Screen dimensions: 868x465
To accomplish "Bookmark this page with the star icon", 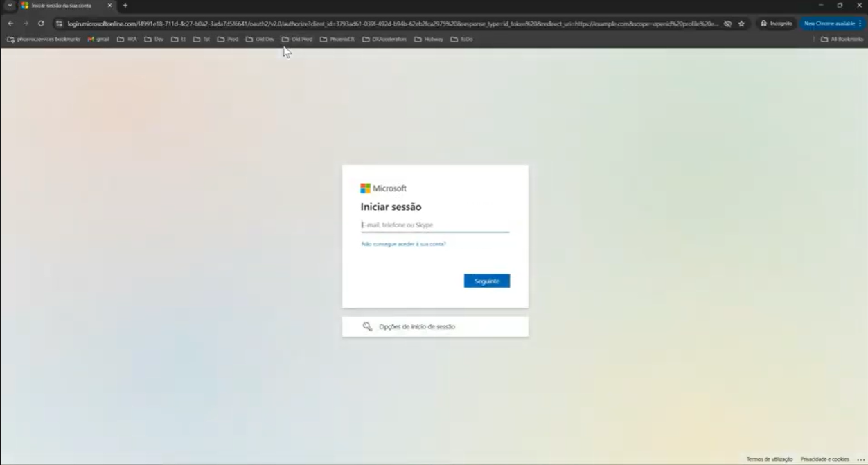I will pyautogui.click(x=741, y=24).
